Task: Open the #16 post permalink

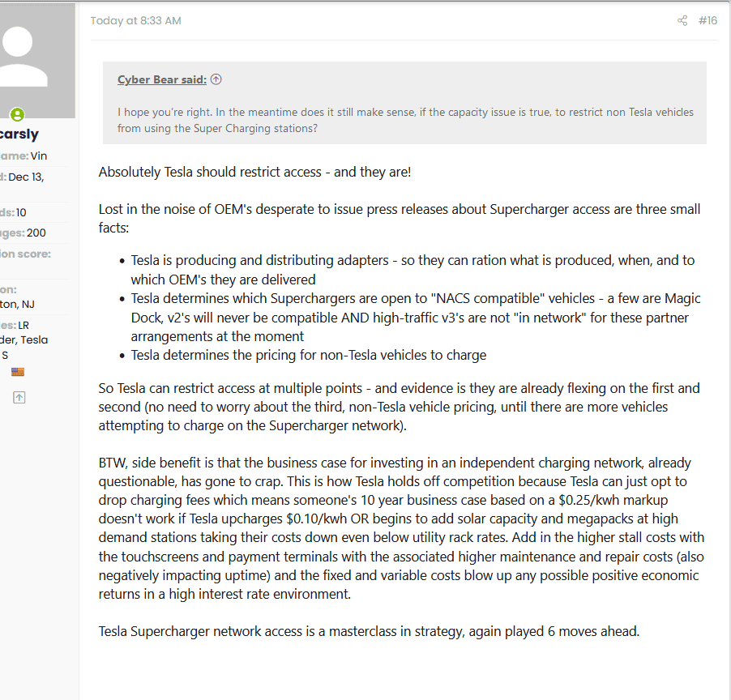Action: [707, 20]
